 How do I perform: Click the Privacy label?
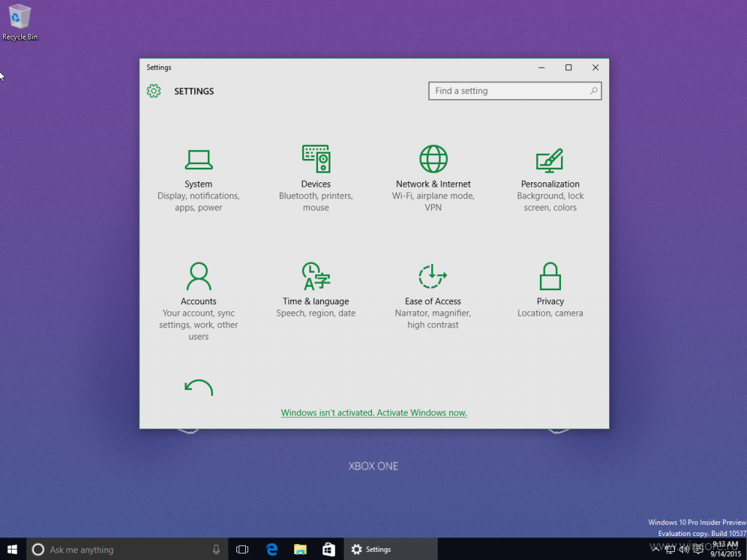click(550, 301)
